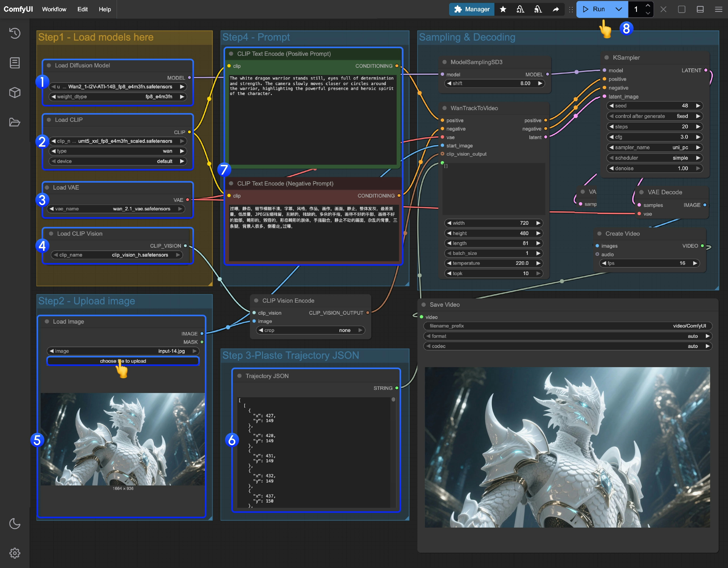Screen dimensions: 728x568
Task: Increase the cfg value with right arrow
Action: [x=698, y=137]
